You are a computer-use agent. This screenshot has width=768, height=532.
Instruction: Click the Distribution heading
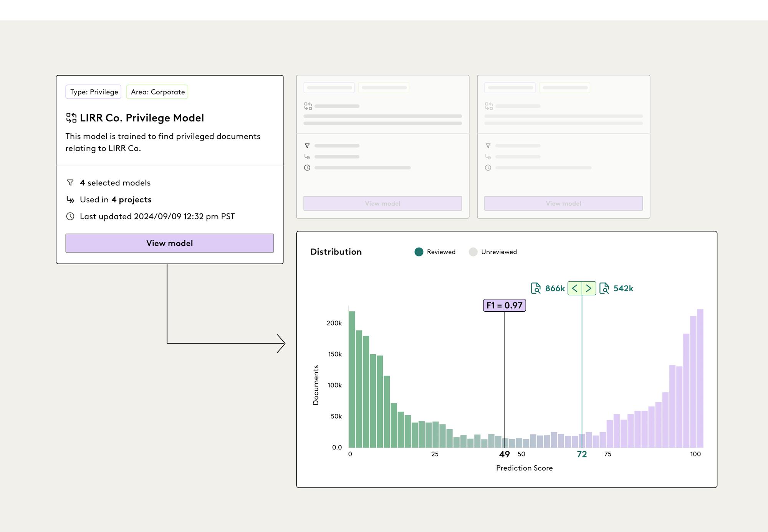point(336,252)
